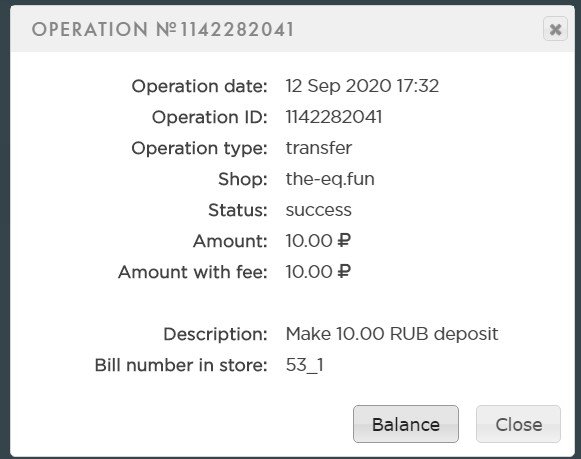Screen dimensions: 581x459
Task: Click the Amount with fee value
Action: coord(318,272)
